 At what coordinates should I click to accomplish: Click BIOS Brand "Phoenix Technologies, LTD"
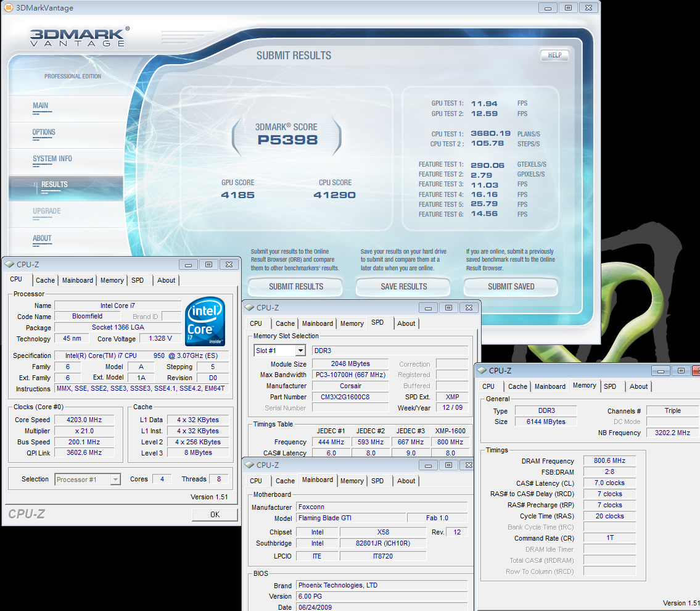coord(382,585)
